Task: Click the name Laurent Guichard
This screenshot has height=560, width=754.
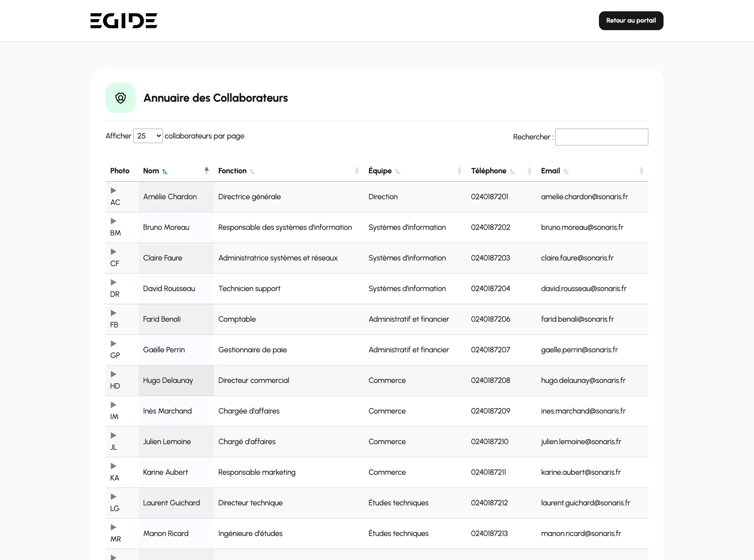Action: 172,503
